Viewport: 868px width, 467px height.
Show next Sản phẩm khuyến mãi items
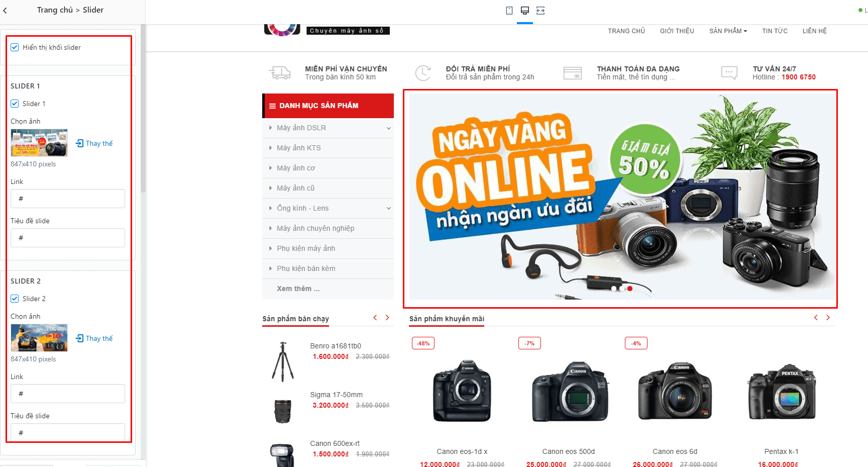[x=828, y=317]
